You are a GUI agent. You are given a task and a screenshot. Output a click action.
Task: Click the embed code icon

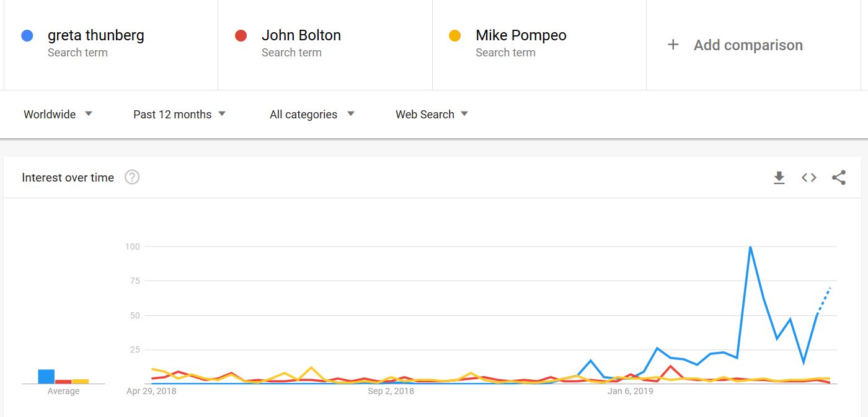(x=808, y=178)
